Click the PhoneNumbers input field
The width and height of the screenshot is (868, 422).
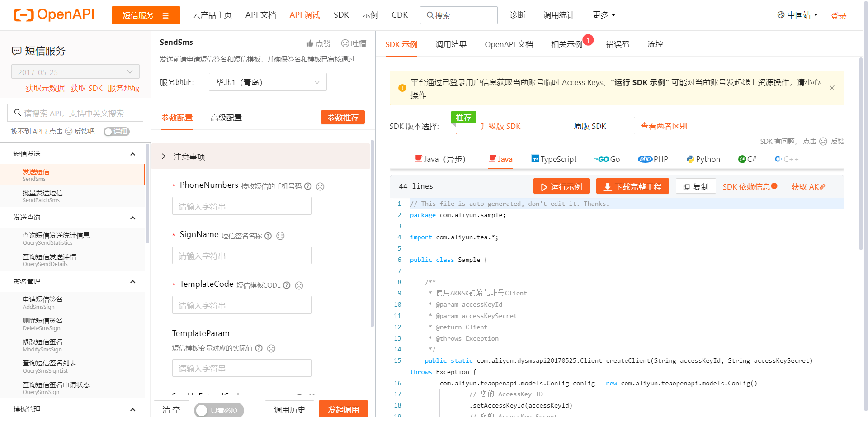(242, 206)
